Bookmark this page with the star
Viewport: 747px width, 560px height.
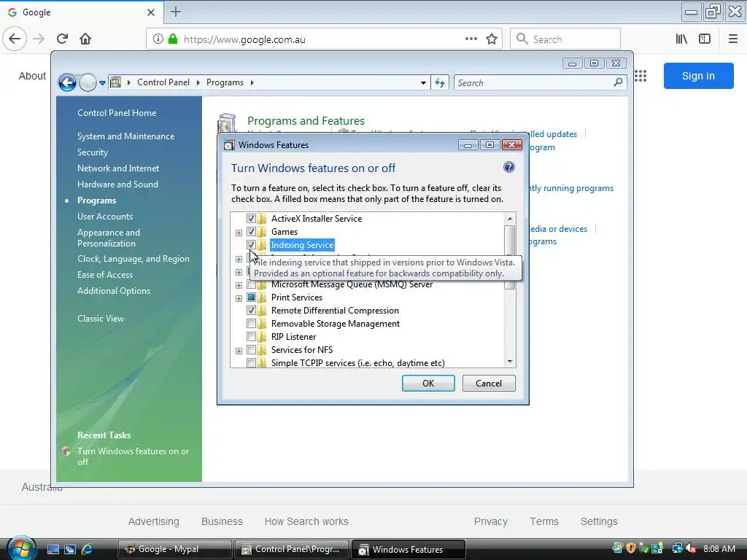[492, 39]
